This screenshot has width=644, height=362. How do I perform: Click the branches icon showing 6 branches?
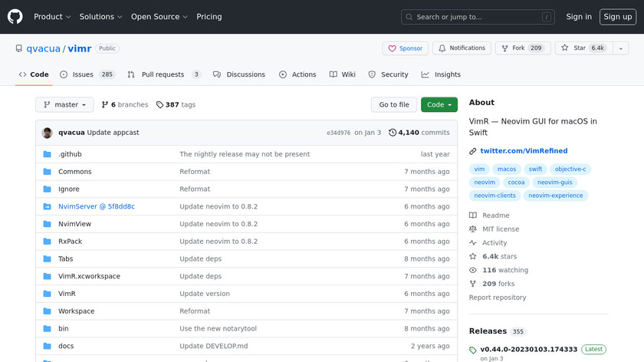[x=105, y=105]
